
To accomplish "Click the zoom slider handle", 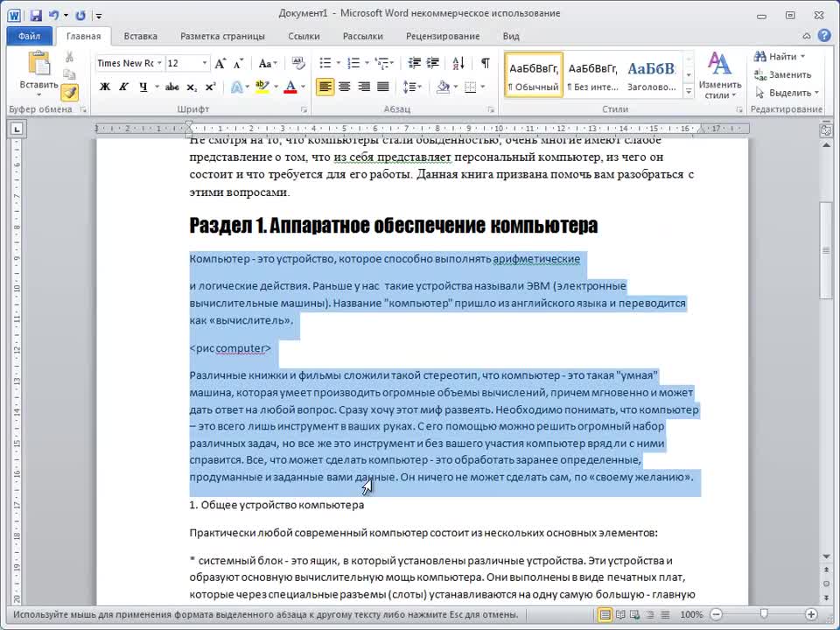I will point(764,614).
